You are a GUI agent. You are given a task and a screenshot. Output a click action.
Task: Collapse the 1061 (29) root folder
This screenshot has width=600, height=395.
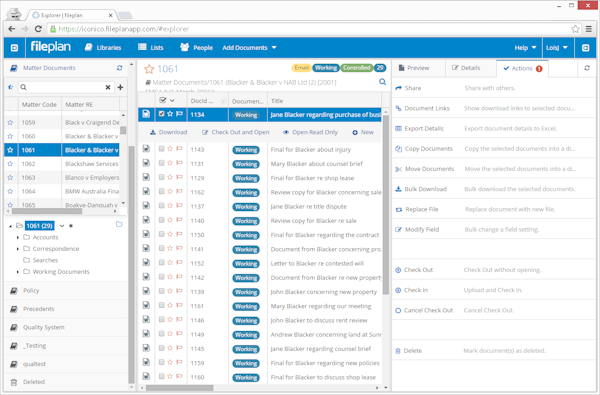10,226
